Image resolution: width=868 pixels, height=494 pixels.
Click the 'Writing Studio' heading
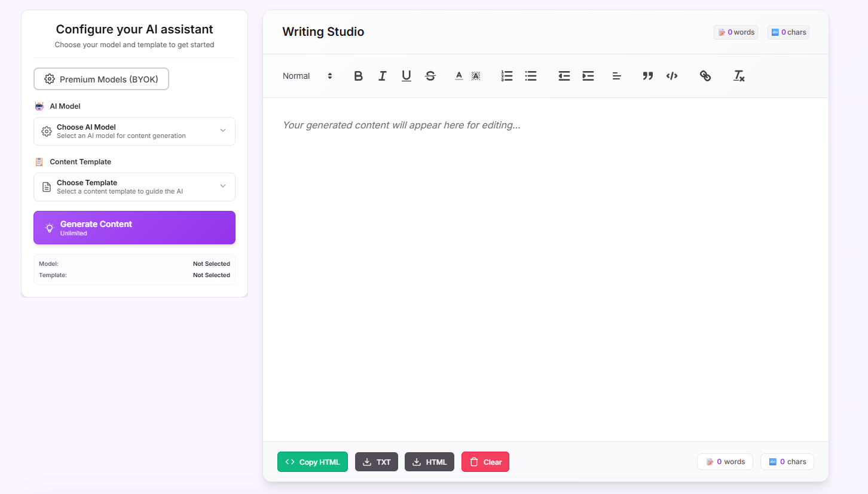tap(323, 32)
